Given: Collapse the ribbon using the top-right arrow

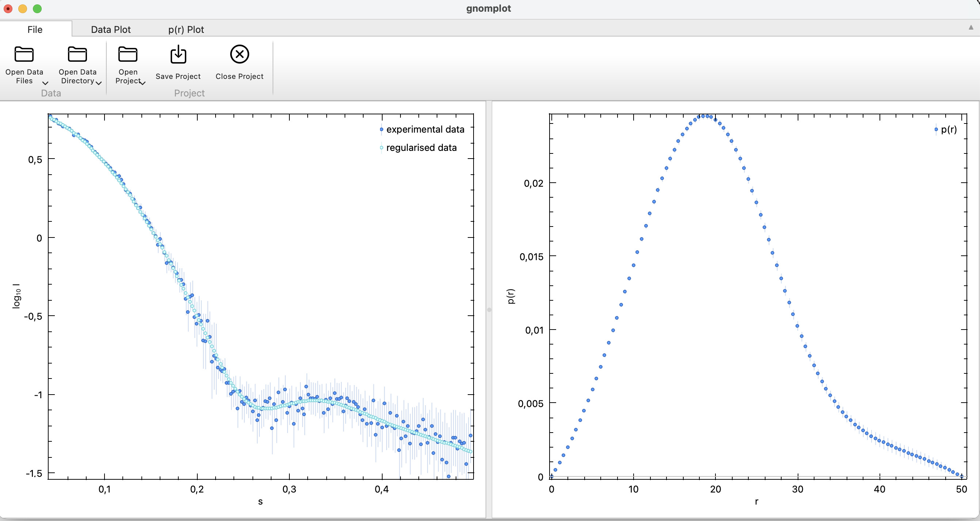Looking at the screenshot, I should tap(970, 27).
